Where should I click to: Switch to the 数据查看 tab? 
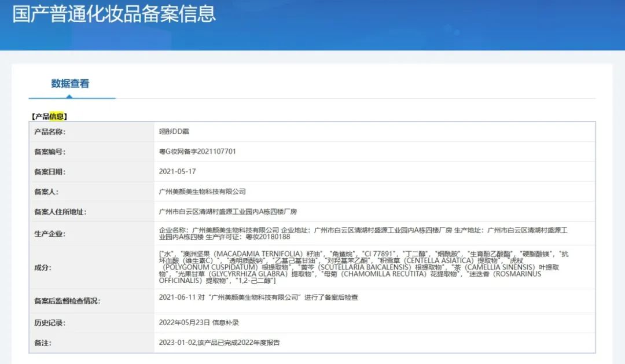[70, 84]
